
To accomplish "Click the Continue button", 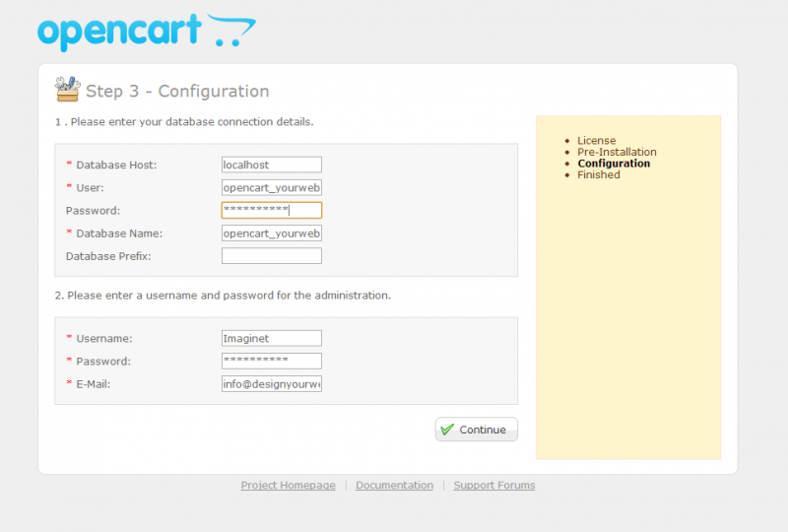I will pyautogui.click(x=477, y=430).
